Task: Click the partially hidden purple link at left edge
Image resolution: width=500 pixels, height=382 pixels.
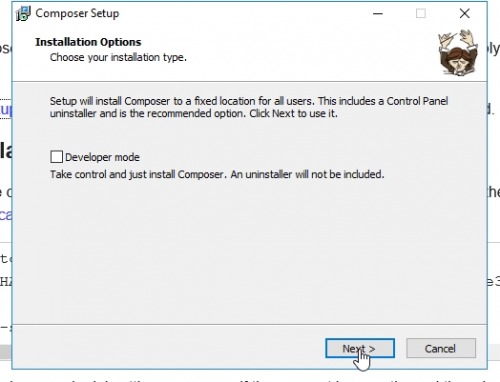Action: pos(6,215)
